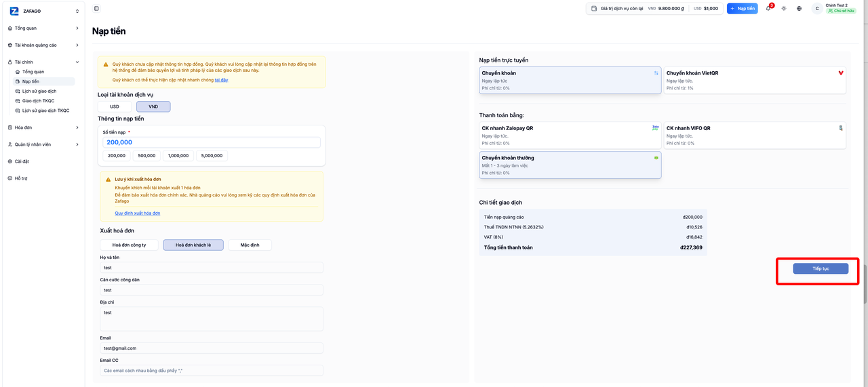The image size is (868, 387).
Task: Select the Chuyển khoản VietQR card
Action: pyautogui.click(x=755, y=80)
